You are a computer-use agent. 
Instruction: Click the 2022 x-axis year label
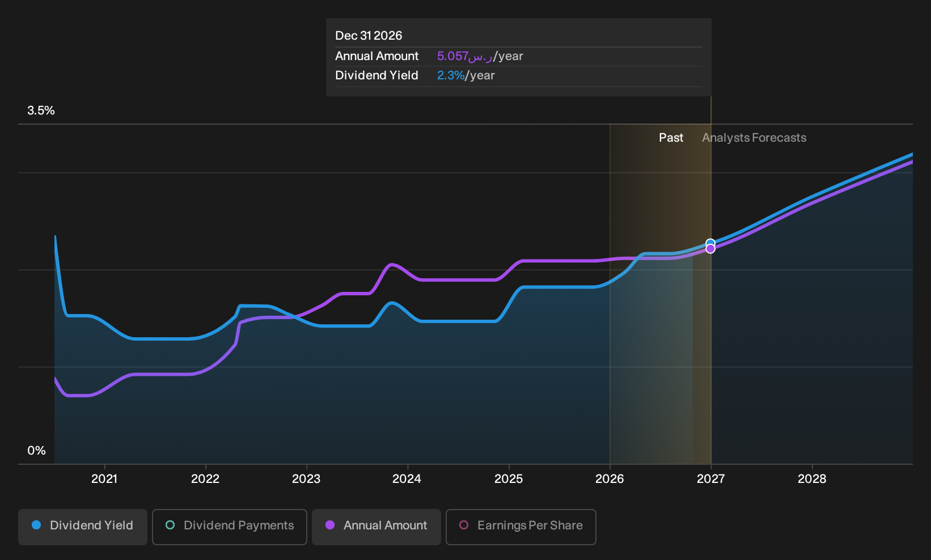205,479
